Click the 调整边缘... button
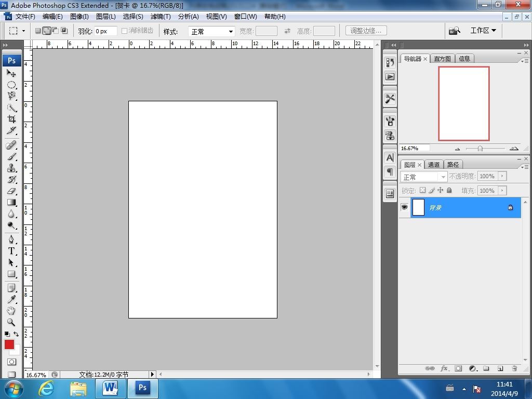The image size is (532, 399). pos(366,31)
